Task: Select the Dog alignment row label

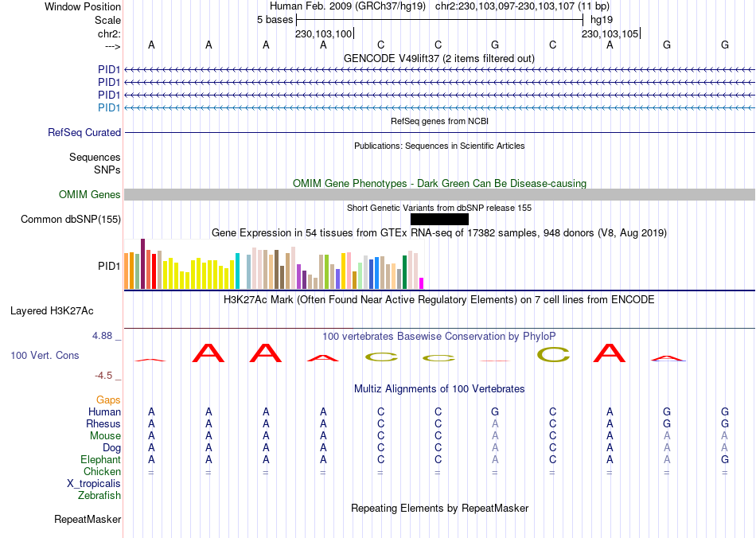Action: [x=111, y=448]
